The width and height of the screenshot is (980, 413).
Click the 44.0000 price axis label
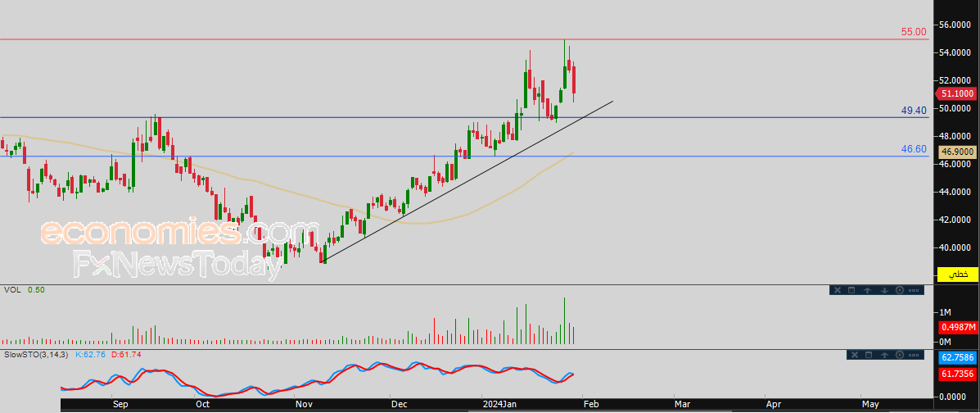pyautogui.click(x=956, y=192)
